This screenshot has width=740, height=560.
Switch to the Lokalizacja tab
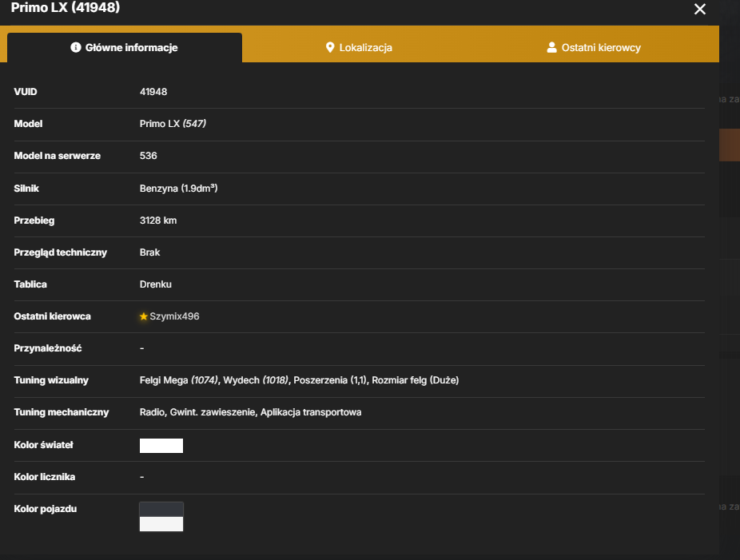359,48
